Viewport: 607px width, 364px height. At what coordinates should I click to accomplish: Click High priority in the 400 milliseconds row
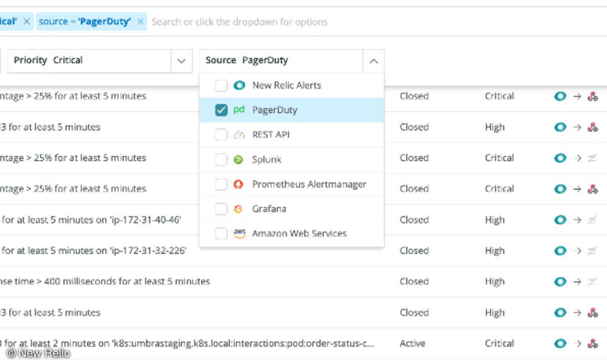[495, 282]
